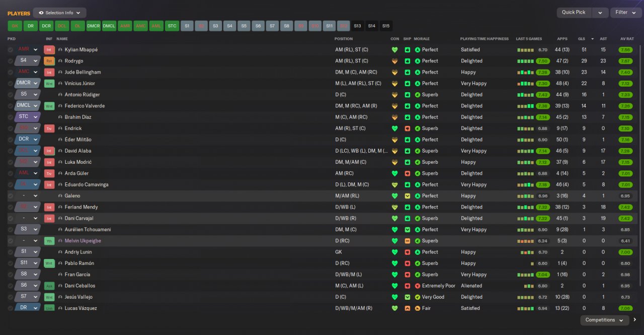Open Luka Modrić's player name link
The height and width of the screenshot is (335, 644).
click(x=78, y=162)
